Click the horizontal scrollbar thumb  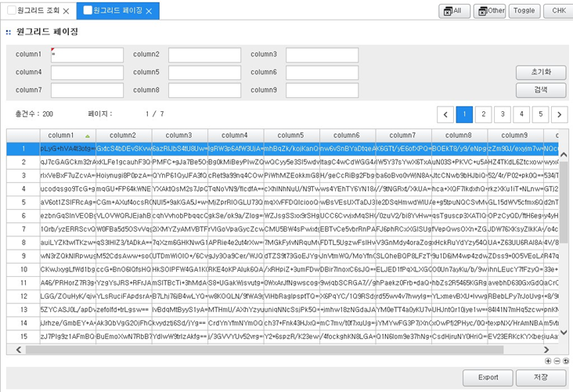(265, 350)
